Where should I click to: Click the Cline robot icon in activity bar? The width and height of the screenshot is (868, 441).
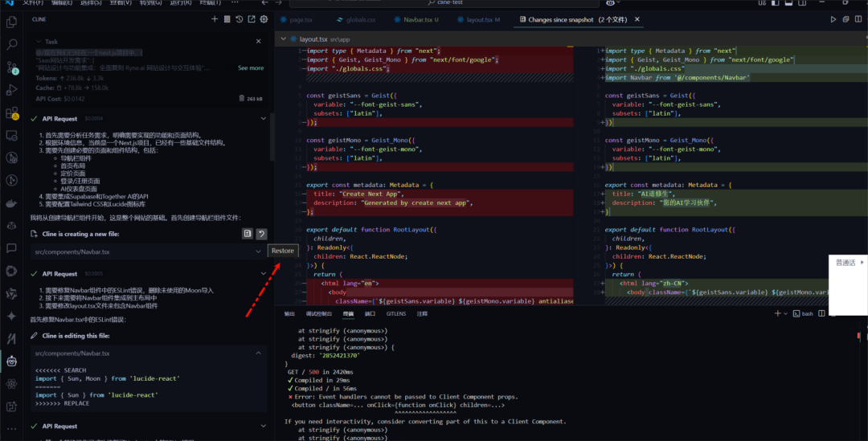point(12,361)
